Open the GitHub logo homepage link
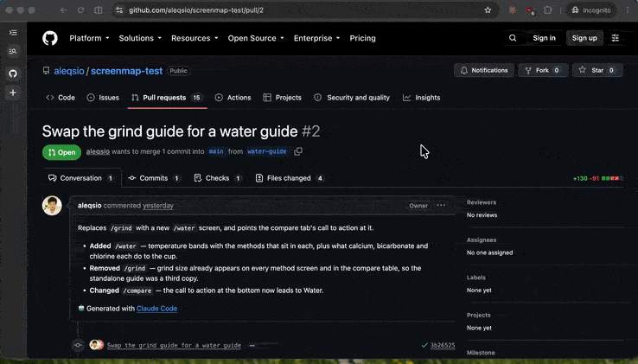 click(50, 38)
